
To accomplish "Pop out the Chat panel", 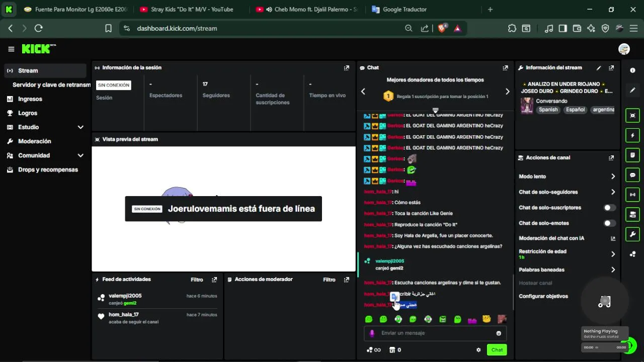I will pyautogui.click(x=505, y=67).
